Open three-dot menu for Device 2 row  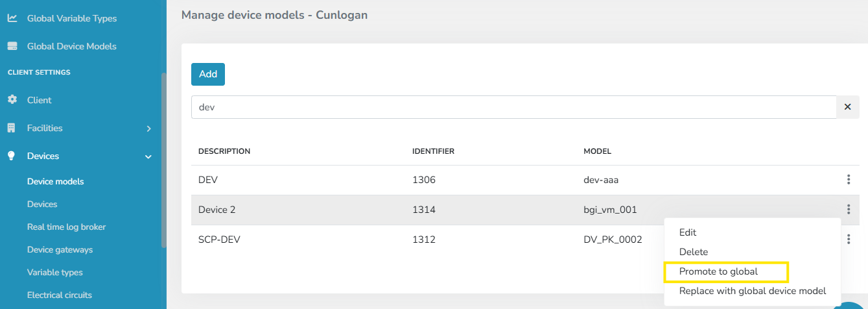click(x=848, y=210)
